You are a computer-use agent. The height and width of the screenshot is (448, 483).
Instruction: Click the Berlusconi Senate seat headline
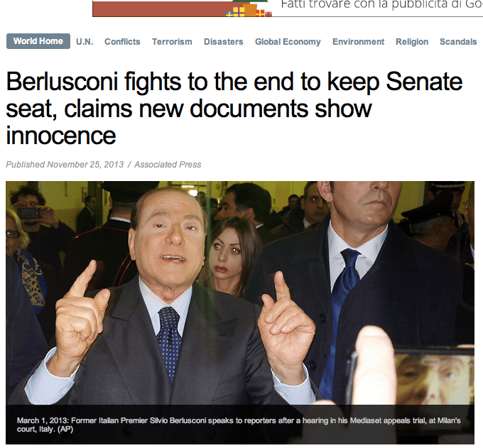pyautogui.click(x=234, y=109)
